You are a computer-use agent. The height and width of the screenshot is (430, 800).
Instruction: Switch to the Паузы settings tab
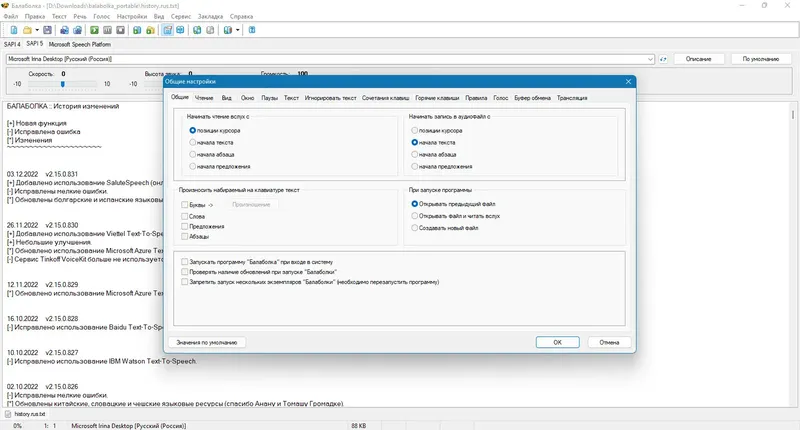(x=269, y=98)
